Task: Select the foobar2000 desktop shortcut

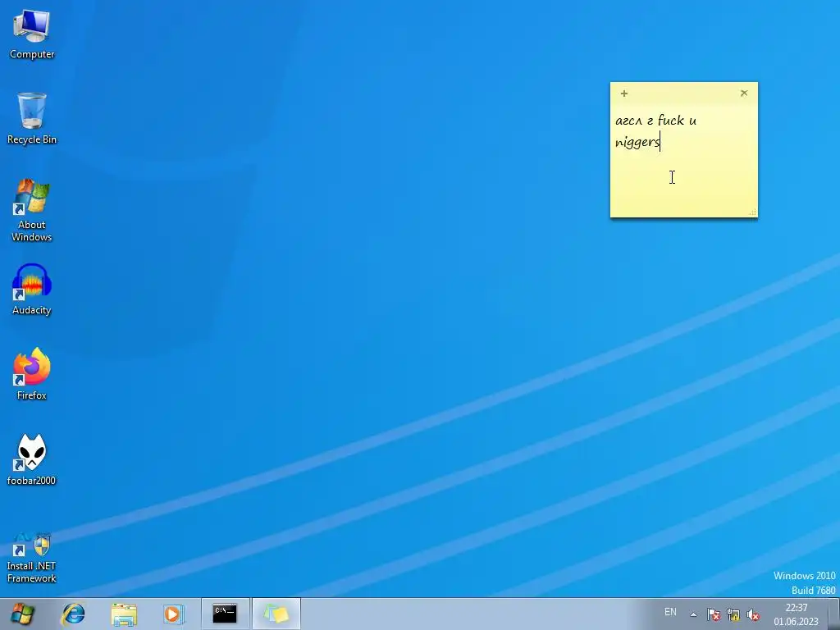Action: tap(32, 459)
